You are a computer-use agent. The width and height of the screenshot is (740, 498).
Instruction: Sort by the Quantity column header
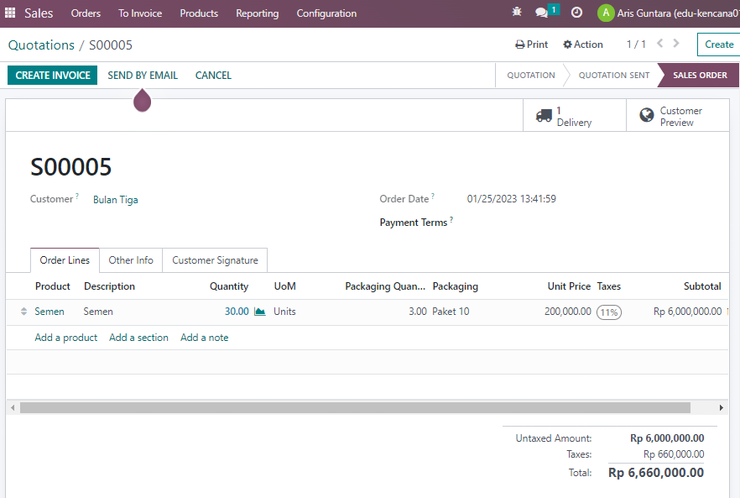coord(229,286)
